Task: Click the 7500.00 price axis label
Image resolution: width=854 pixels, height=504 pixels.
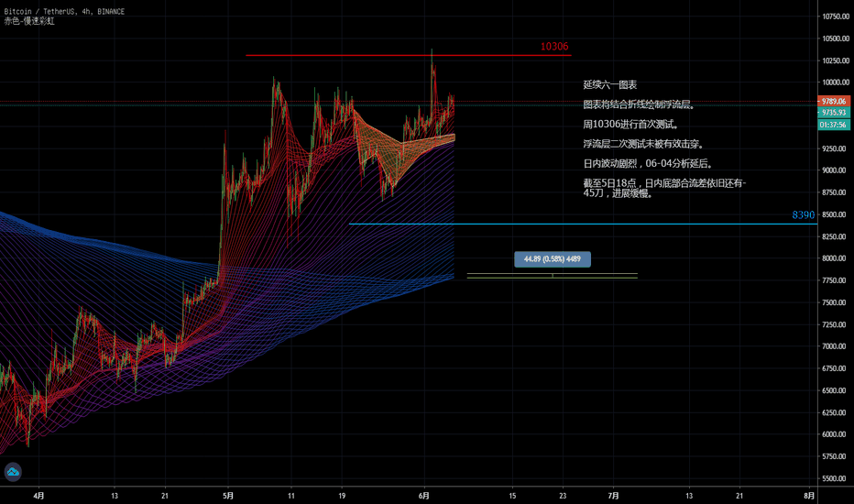Action: point(836,303)
